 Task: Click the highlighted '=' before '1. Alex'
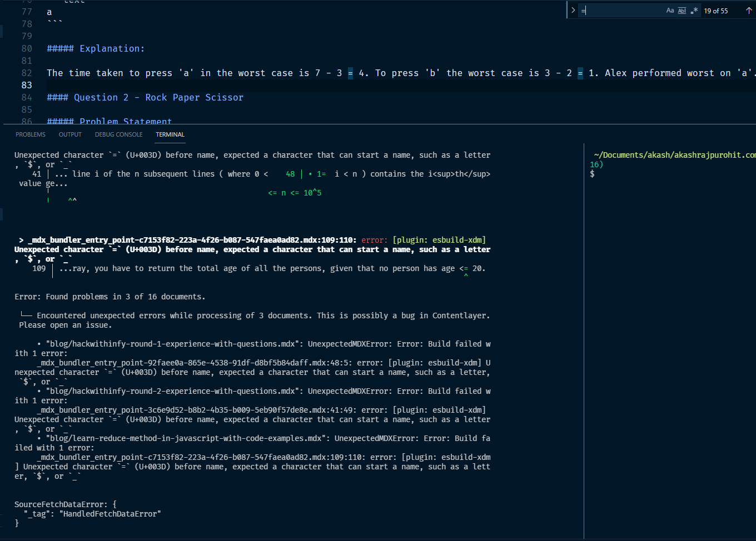(x=580, y=73)
